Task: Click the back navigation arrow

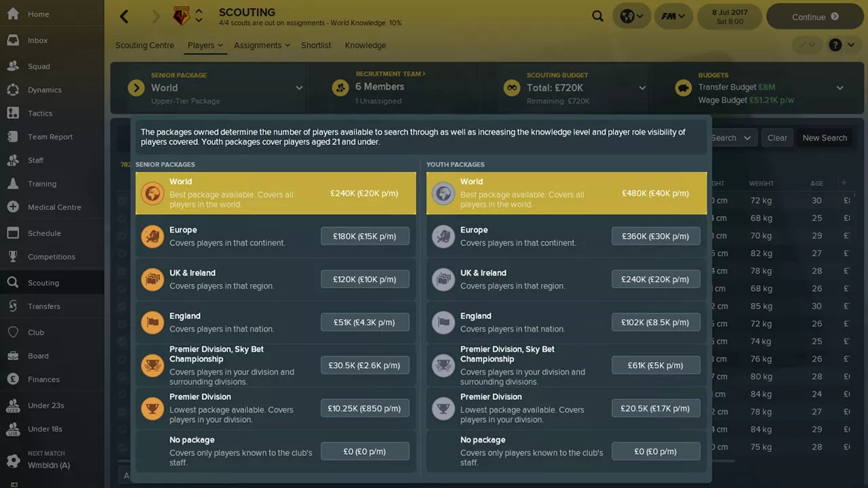Action: [124, 17]
